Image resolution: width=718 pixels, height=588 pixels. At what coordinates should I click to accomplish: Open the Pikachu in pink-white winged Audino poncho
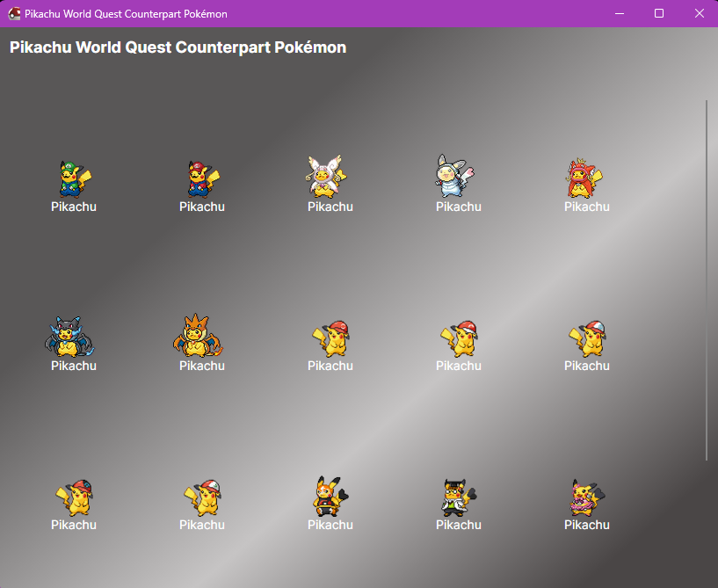coord(326,177)
